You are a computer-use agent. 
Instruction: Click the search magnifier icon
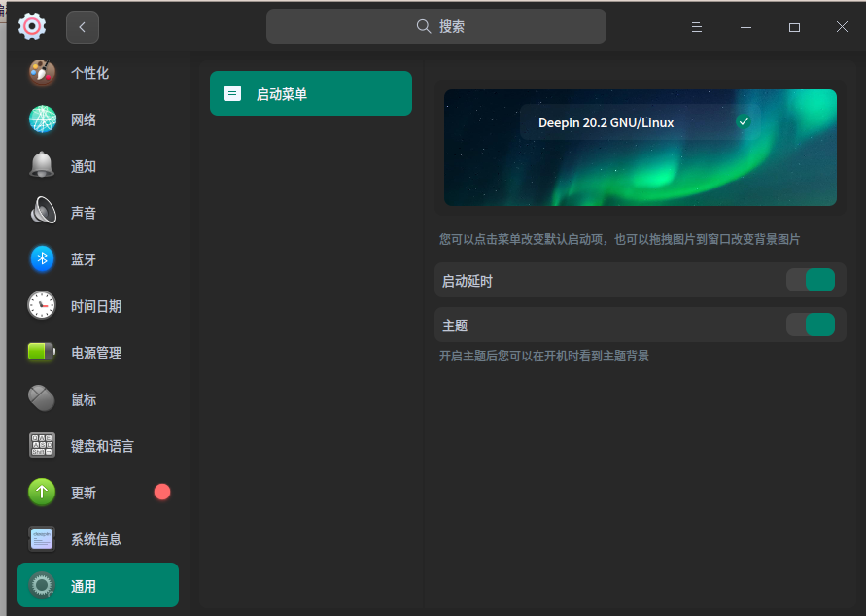424,26
